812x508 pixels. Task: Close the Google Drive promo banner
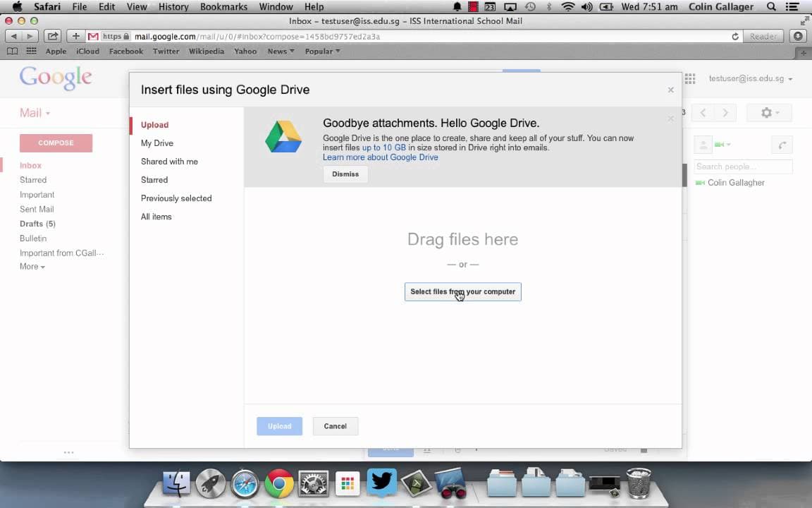pos(670,119)
